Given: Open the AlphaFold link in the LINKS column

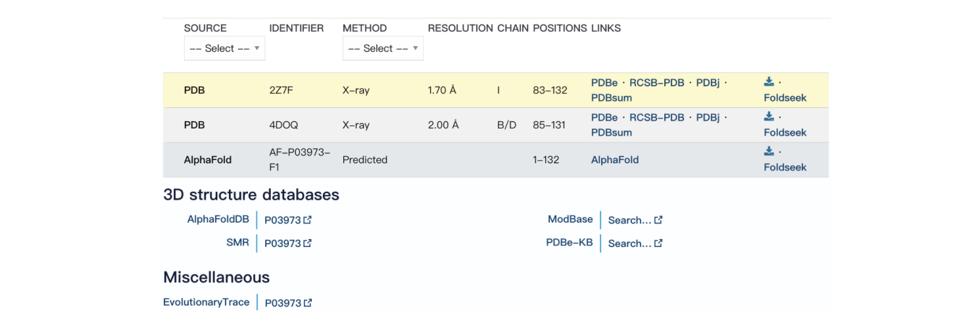Looking at the screenshot, I should 614,160.
